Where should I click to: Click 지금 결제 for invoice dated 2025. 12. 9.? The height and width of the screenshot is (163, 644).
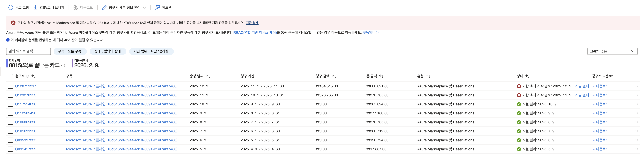point(582,86)
